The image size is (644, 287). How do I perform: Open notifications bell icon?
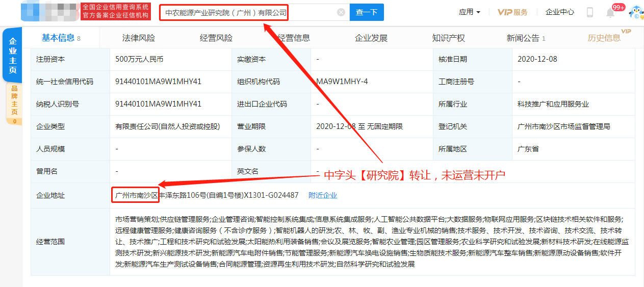click(x=610, y=13)
